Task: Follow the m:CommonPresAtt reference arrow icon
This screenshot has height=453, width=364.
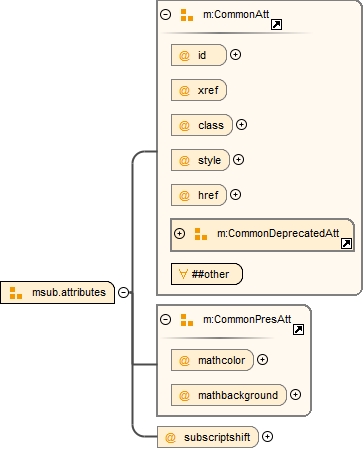Action: 298,330
